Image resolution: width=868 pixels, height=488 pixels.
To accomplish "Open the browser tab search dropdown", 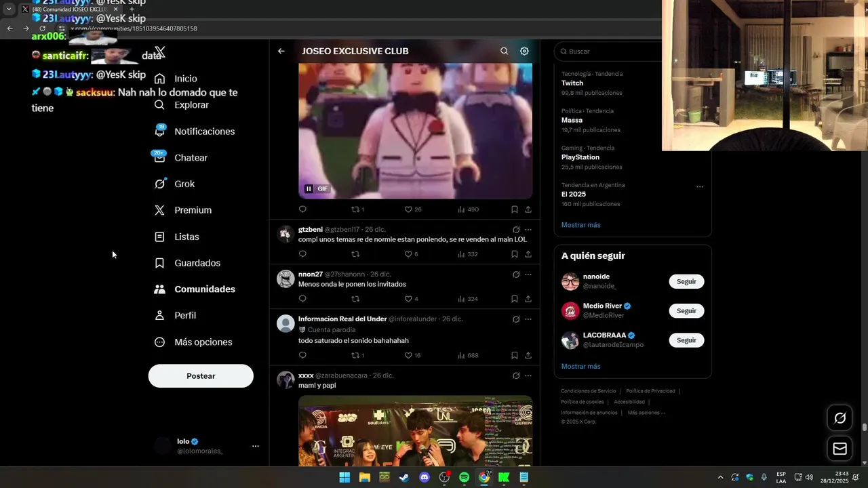I will [9, 9].
